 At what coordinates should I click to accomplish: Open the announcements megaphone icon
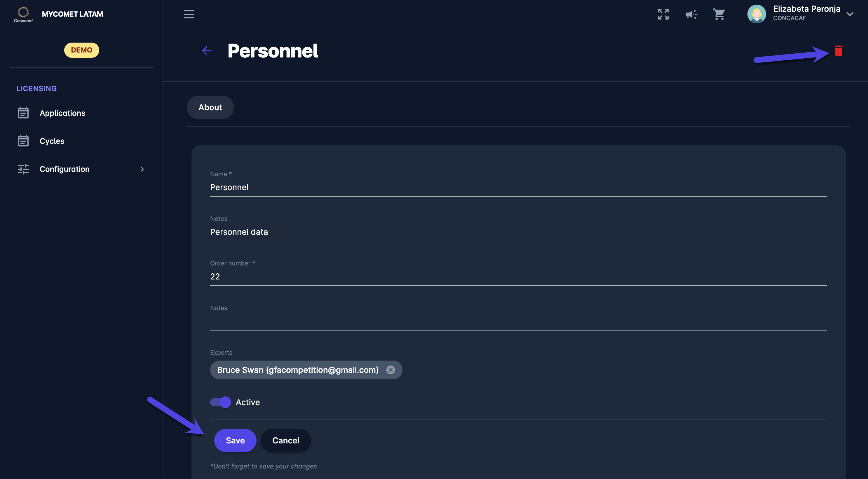point(691,14)
